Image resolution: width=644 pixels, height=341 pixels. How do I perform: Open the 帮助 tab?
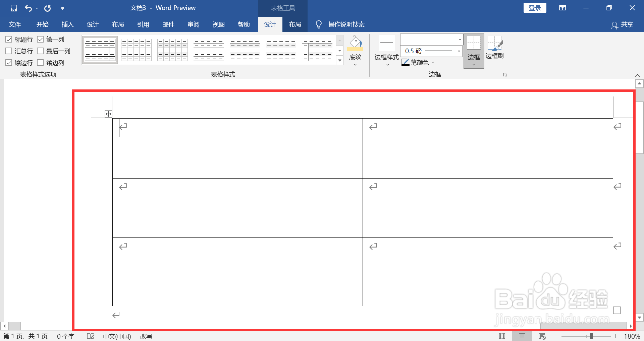tap(244, 24)
